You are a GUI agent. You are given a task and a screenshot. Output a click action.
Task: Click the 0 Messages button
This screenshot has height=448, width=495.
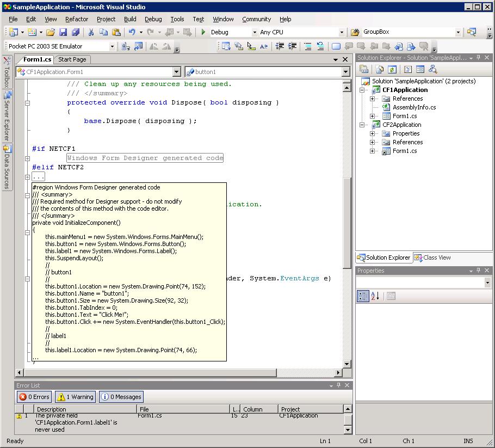point(121,397)
